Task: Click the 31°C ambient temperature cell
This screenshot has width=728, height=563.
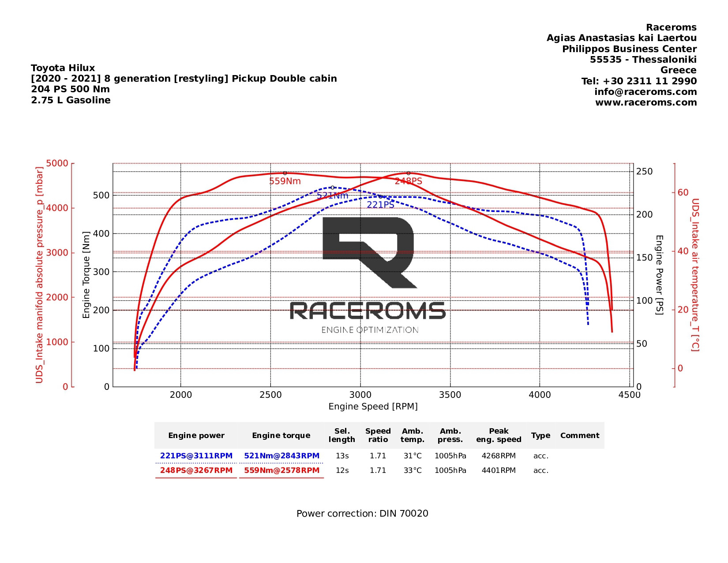Action: [413, 456]
